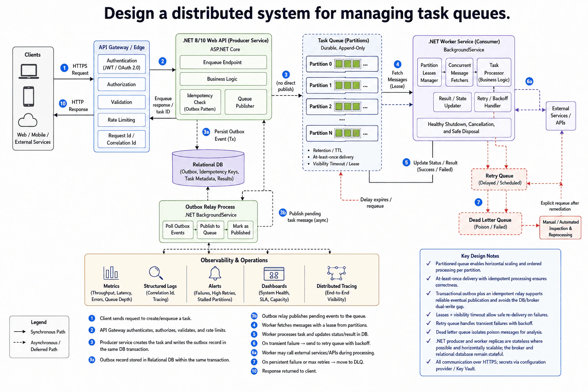Viewport: 588px width, 392px height.
Task: Click Update Status / Result (Success / Failed) label
Action: click(x=435, y=166)
